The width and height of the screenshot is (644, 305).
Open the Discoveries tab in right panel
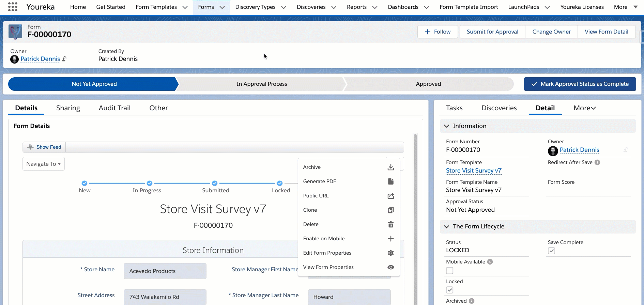click(x=499, y=108)
